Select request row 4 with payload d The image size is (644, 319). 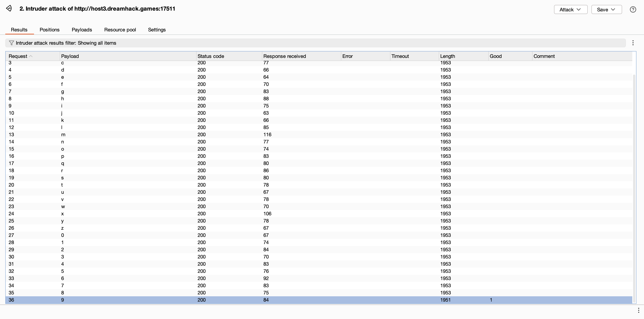coord(319,70)
